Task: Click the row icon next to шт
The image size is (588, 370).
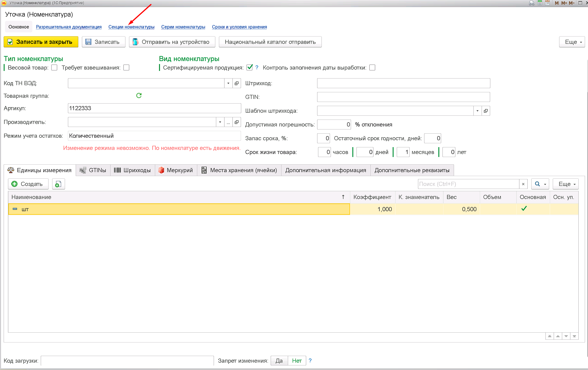Action: click(15, 209)
